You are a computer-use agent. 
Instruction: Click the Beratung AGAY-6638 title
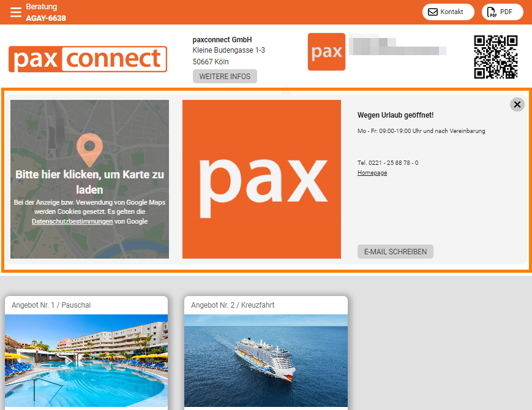tap(46, 12)
